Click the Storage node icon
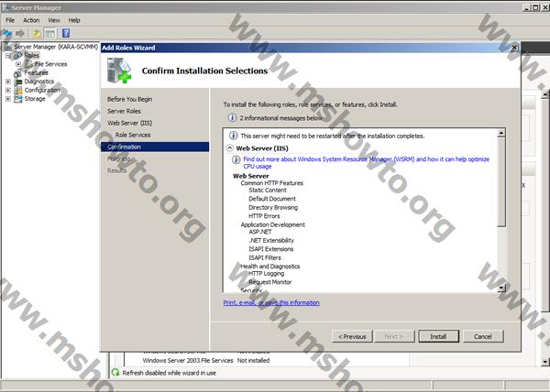 (x=18, y=99)
